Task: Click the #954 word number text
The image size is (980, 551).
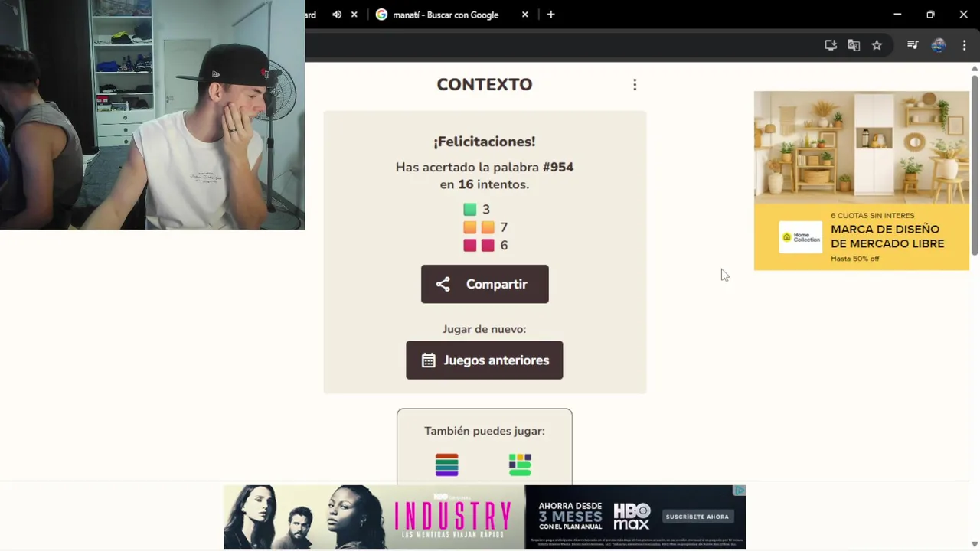Action: coord(558,167)
